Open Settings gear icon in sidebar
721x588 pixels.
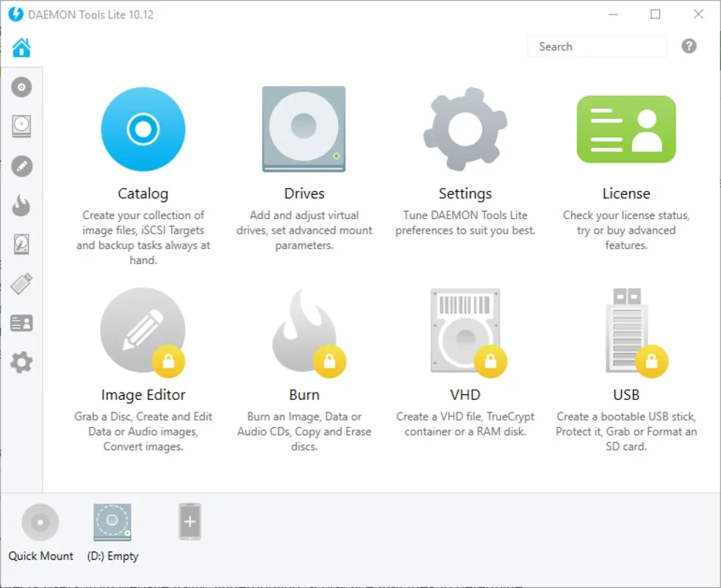pyautogui.click(x=21, y=363)
